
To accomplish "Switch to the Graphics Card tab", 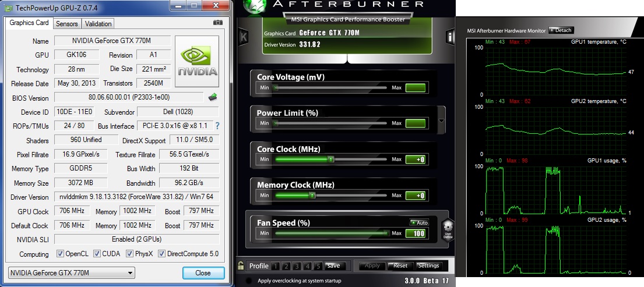I will point(29,23).
